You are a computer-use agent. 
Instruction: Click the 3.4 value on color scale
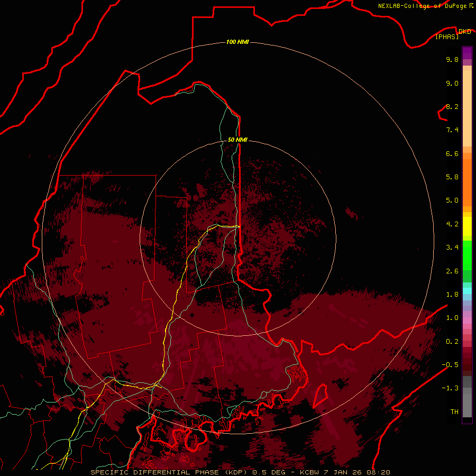452,247
